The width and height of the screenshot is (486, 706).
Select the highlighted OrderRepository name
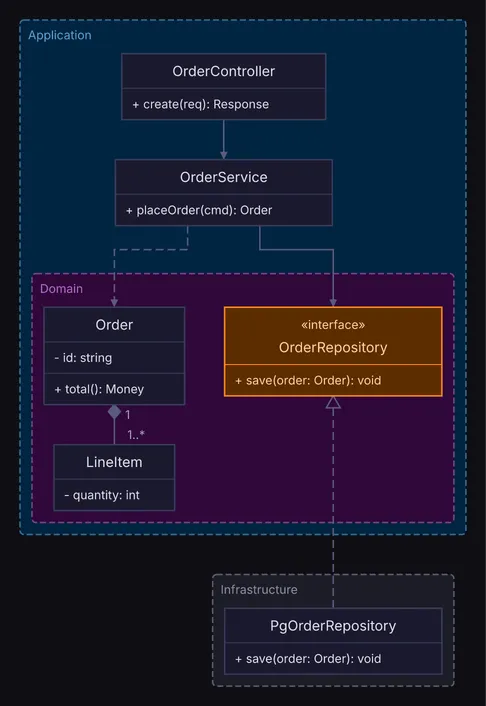[333, 347]
